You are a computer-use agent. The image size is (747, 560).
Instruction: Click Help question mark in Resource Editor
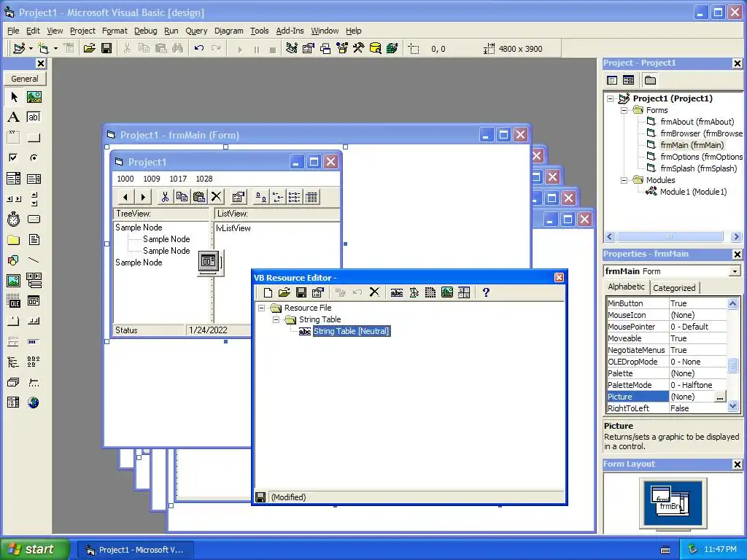click(x=486, y=292)
